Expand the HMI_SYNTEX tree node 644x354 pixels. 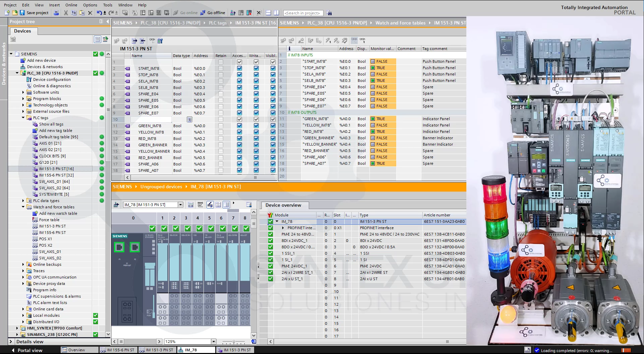(x=17, y=328)
